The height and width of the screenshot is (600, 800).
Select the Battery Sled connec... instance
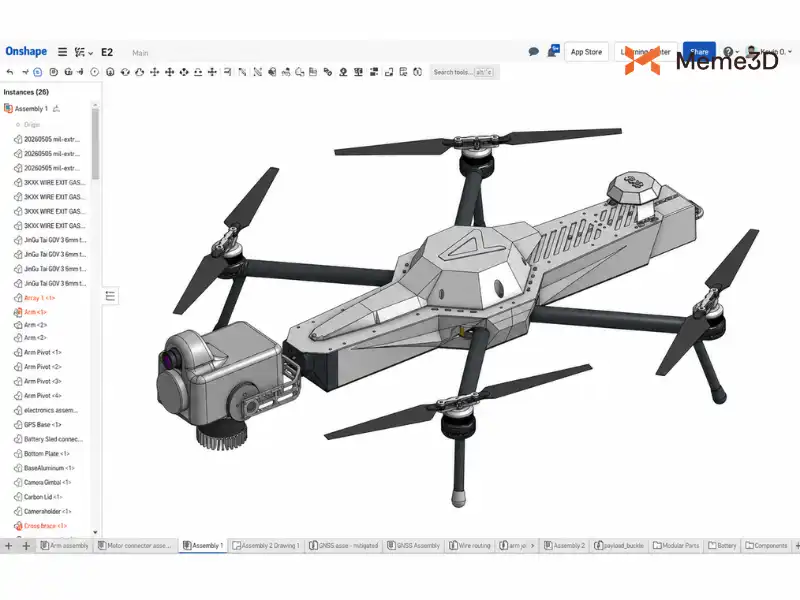click(53, 439)
